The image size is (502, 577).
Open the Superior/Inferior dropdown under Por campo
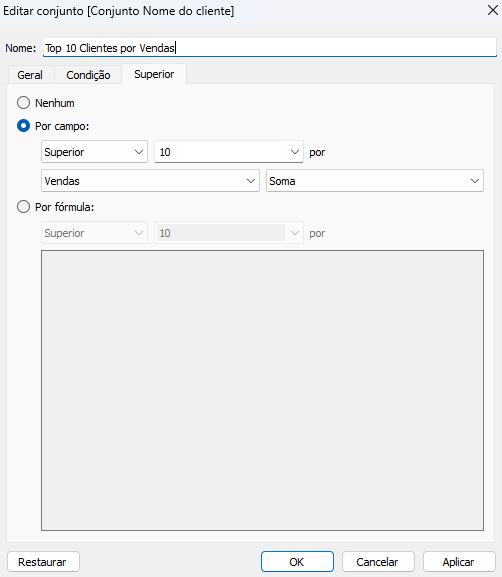(94, 152)
